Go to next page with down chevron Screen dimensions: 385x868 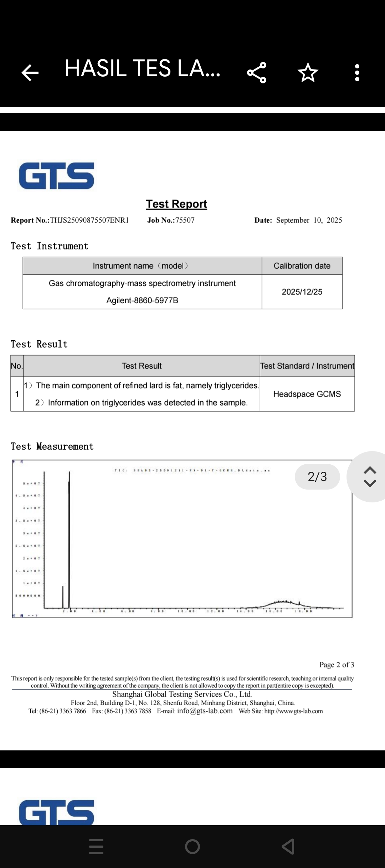pyautogui.click(x=370, y=484)
